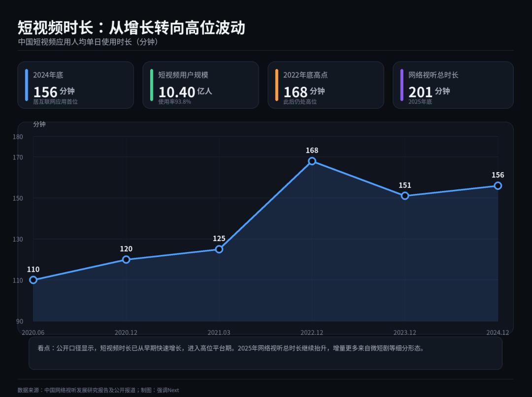Viewport: 532px width, 397px height.
Task: Open the 短视频用户规模 10.40亿人 card
Action: tap(201, 85)
